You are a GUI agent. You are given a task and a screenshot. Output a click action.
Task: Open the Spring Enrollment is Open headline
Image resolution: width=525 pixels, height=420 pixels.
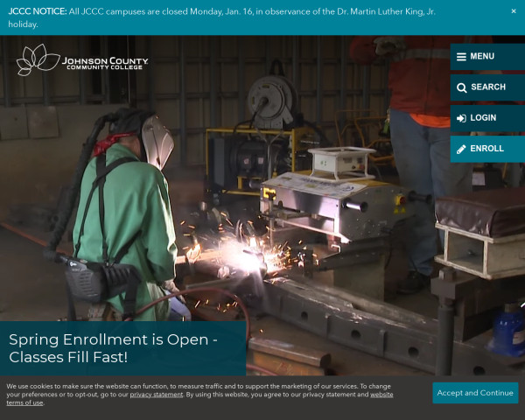click(x=114, y=339)
